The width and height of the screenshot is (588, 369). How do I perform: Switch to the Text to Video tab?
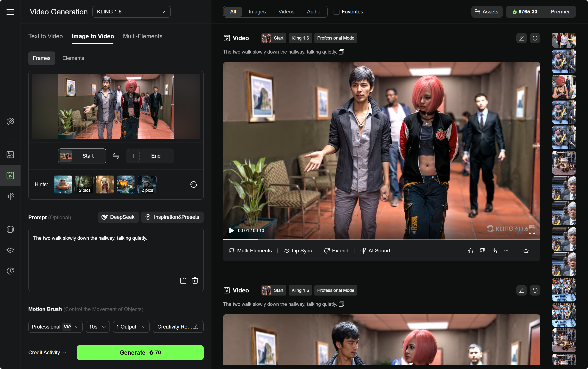point(45,36)
